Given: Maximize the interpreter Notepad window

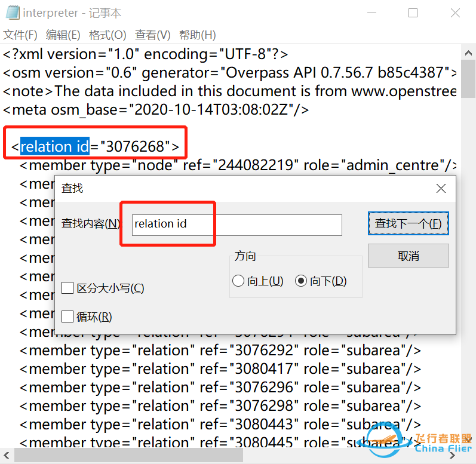Looking at the screenshot, I should [413, 13].
